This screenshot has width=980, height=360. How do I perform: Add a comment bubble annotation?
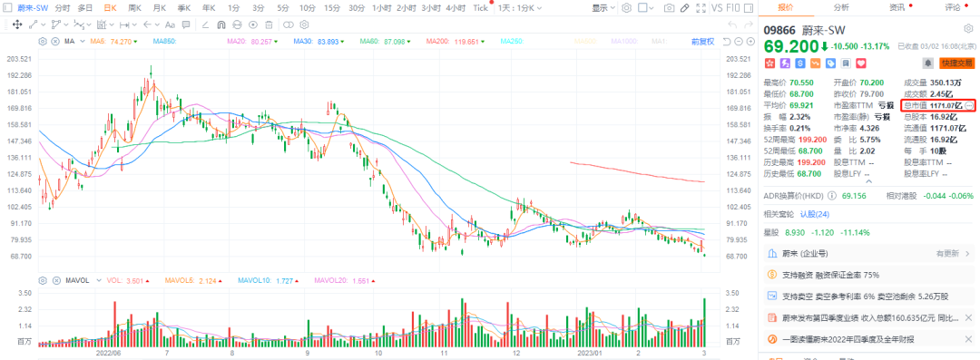[x=186, y=24]
